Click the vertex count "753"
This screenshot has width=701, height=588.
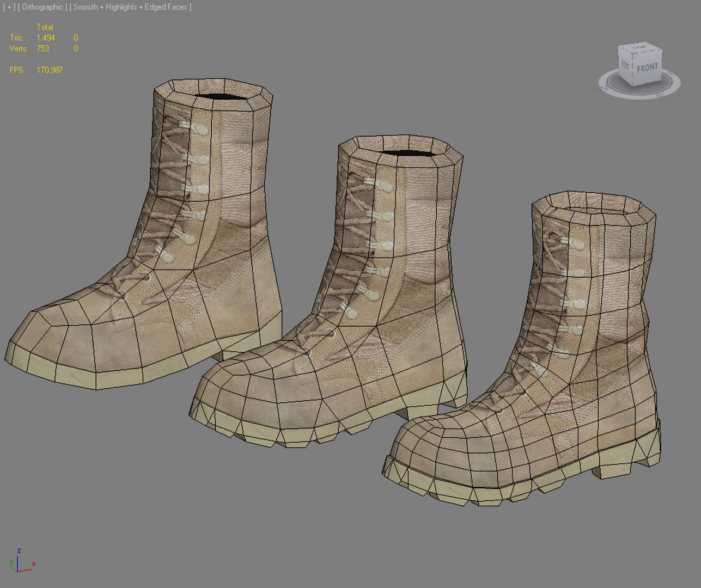point(42,48)
